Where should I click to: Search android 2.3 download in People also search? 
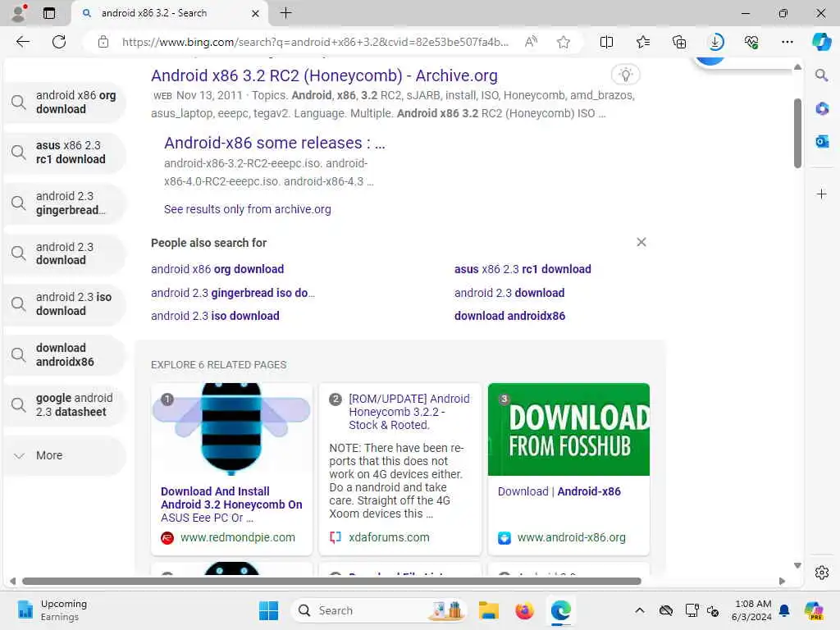(x=509, y=293)
